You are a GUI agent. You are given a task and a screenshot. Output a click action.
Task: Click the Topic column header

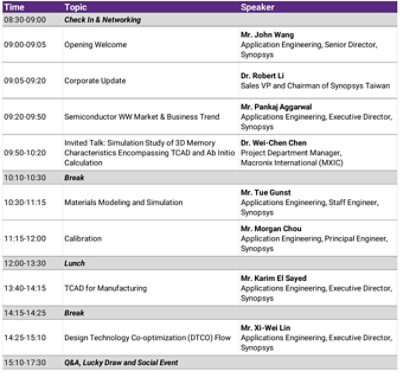pyautogui.click(x=75, y=7)
